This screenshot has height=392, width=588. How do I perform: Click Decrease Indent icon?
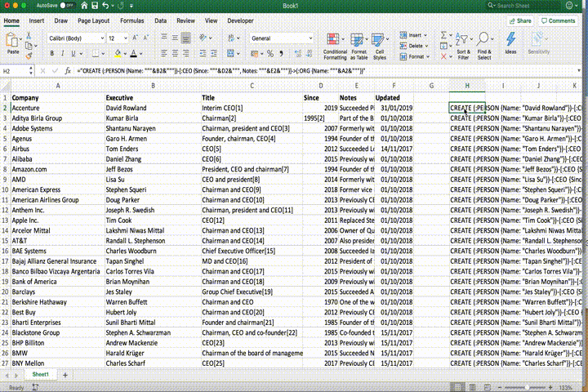coord(203,54)
